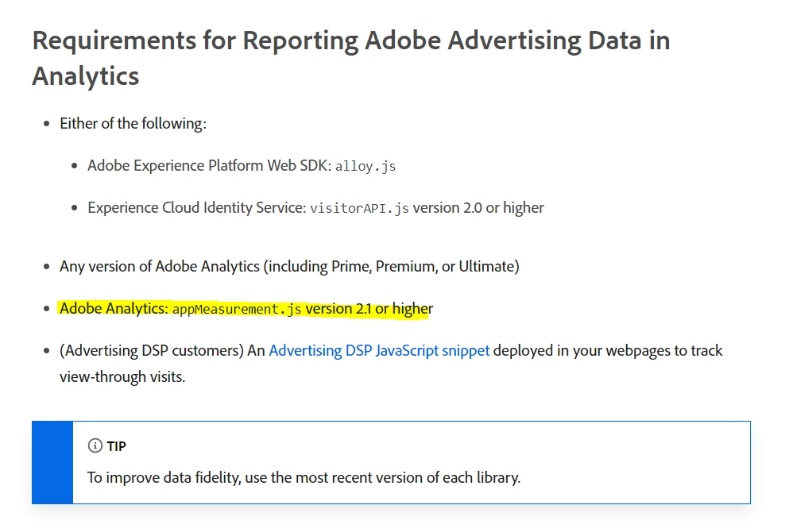Click the page heading about Reporting Requirements
This screenshot has height=532, width=789.
tap(350, 41)
